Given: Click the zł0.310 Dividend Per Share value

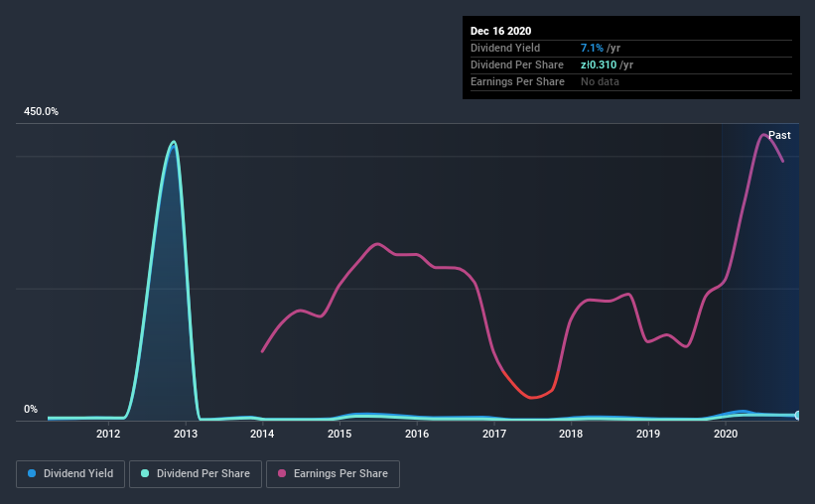Looking at the screenshot, I should pos(599,64).
